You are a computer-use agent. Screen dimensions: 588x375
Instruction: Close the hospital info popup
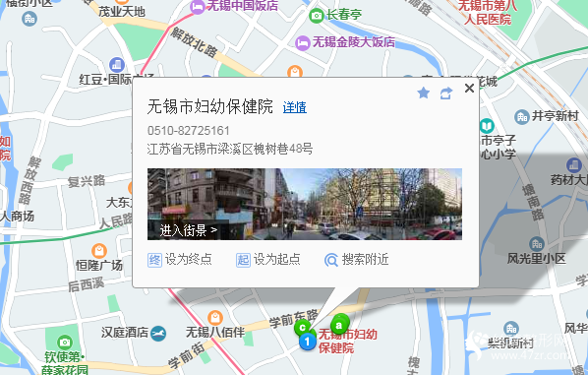click(x=469, y=89)
